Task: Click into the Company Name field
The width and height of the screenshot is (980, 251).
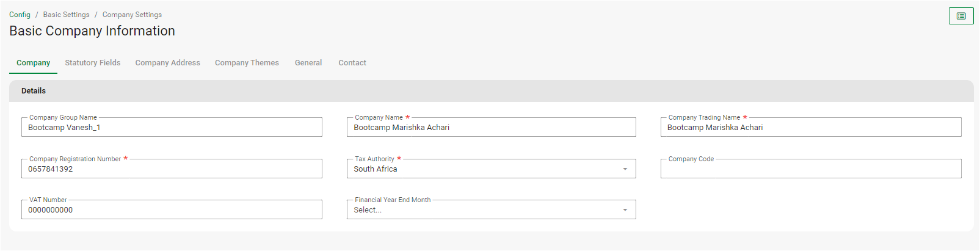Action: (x=491, y=128)
